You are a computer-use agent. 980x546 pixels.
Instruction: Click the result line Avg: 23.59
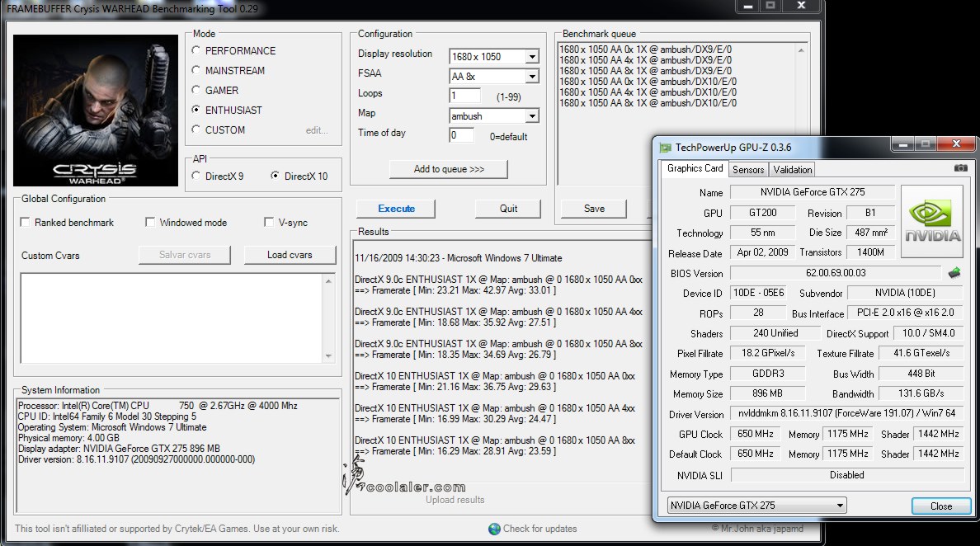pyautogui.click(x=455, y=451)
